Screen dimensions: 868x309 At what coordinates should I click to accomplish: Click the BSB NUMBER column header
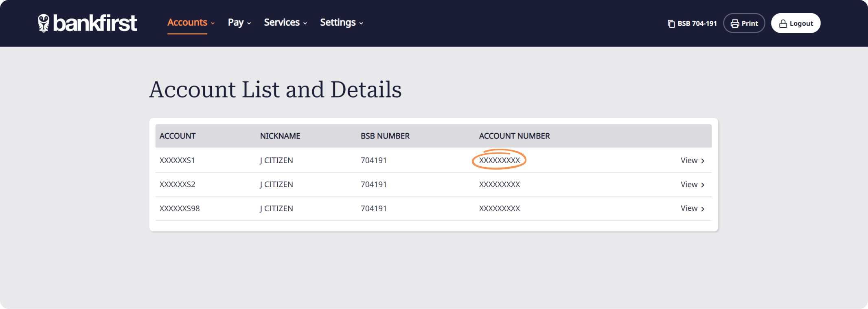tap(385, 136)
